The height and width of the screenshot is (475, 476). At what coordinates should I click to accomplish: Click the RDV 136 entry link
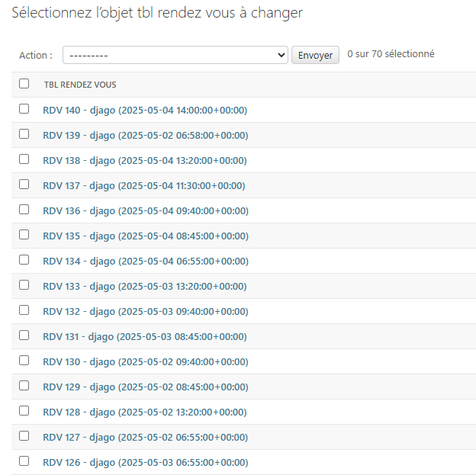point(145,211)
